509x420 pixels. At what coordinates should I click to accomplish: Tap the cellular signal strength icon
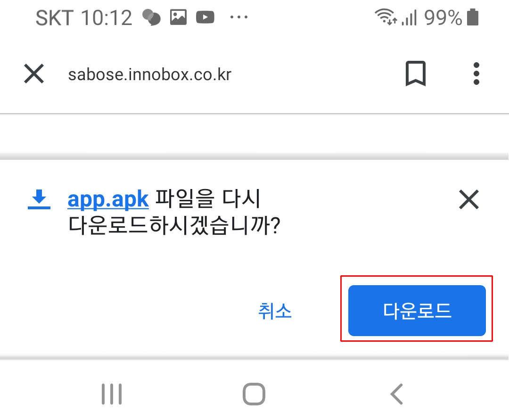pos(409,17)
